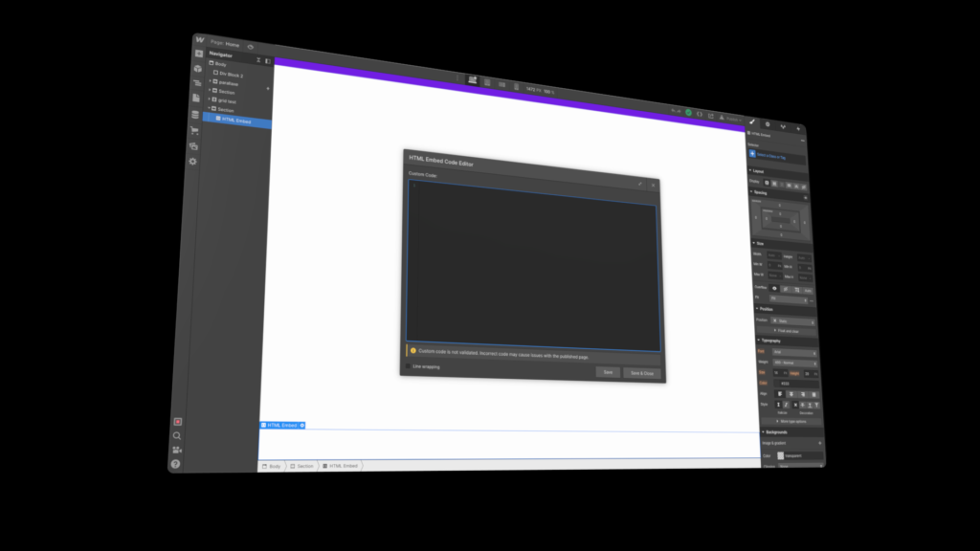This screenshot has height=551, width=980.
Task: Open the site Settings gear icon
Action: tap(192, 162)
